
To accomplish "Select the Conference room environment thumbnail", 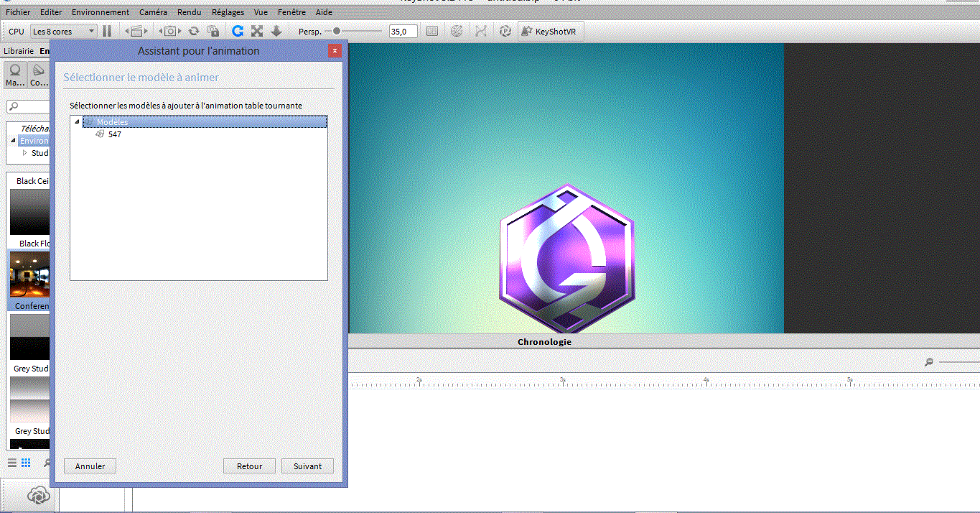I will click(x=29, y=275).
